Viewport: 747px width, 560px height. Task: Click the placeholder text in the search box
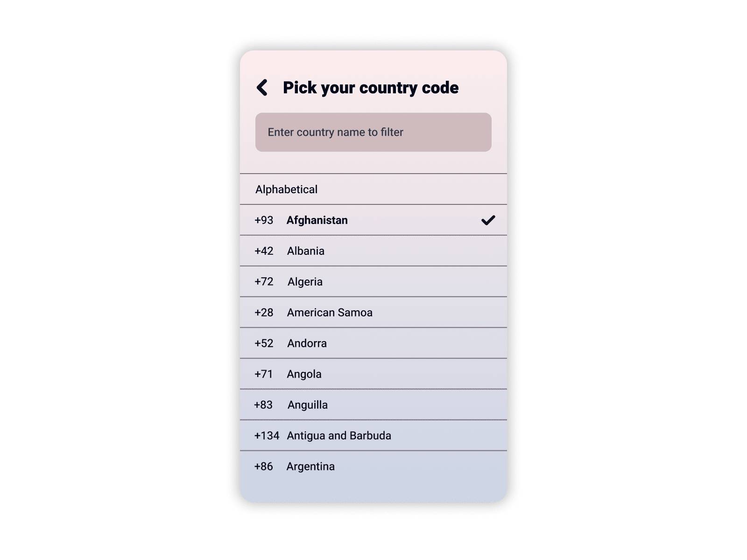pos(335,132)
